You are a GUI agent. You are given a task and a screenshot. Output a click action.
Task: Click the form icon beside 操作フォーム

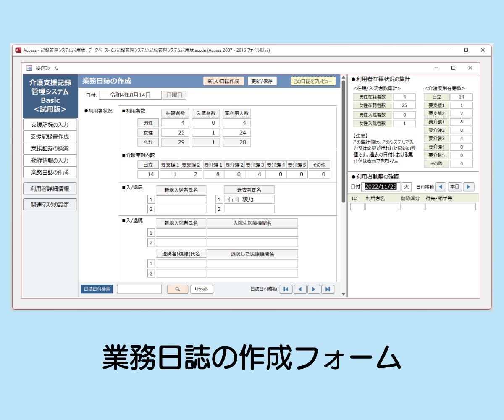29,68
